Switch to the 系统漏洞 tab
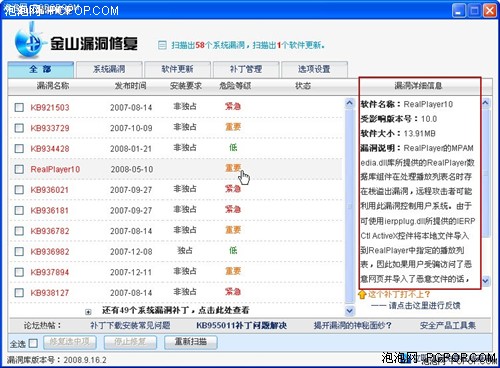This screenshot has width=500, height=368. [x=109, y=69]
